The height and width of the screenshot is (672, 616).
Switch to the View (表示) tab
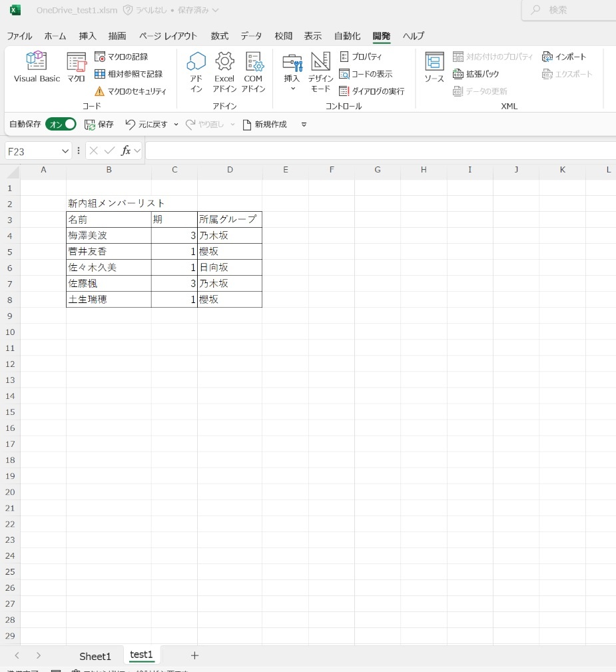point(313,36)
